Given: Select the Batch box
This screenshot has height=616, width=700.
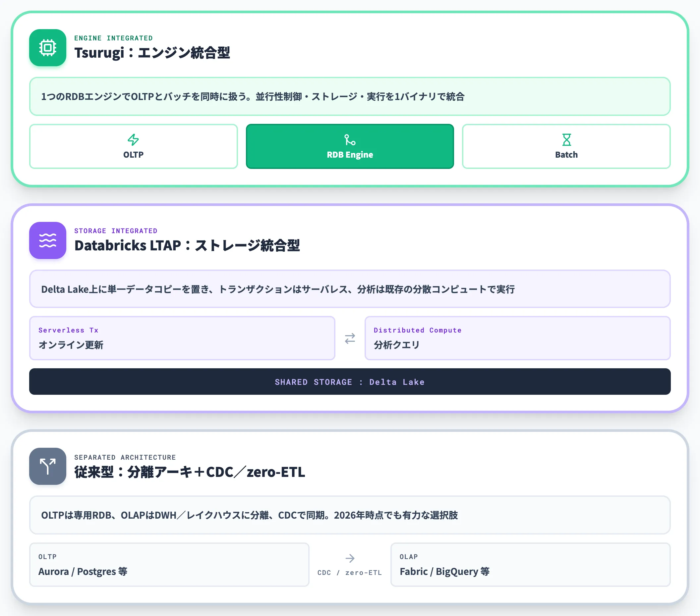Looking at the screenshot, I should click(x=566, y=146).
